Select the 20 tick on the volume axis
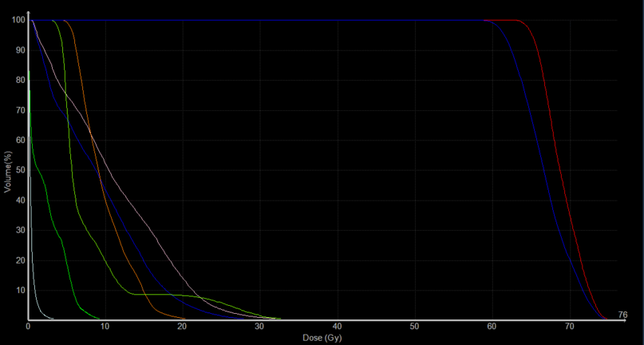This screenshot has width=644, height=345. [x=19, y=260]
